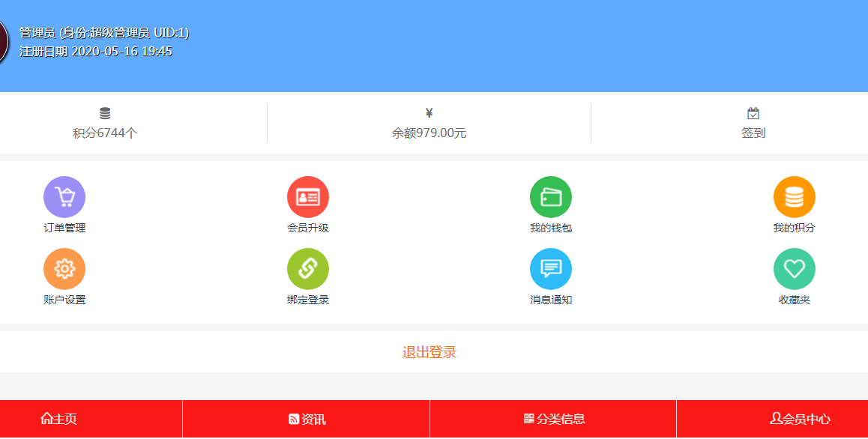Open the 绑定登录 label
This screenshot has height=439, width=868.
coord(308,300)
